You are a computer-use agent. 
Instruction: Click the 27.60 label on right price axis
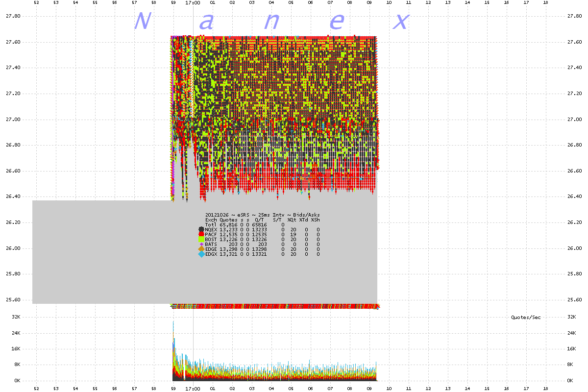[x=575, y=42]
